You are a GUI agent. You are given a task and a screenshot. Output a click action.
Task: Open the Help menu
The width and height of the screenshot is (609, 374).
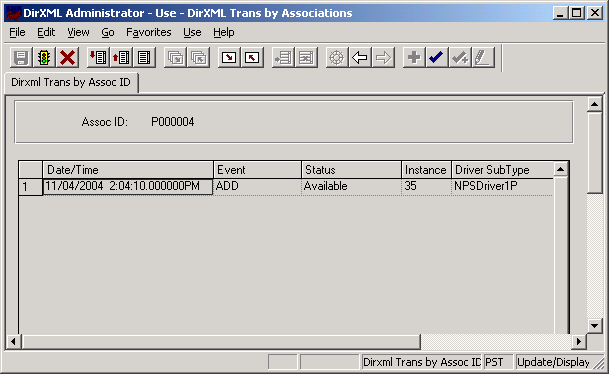(x=224, y=32)
